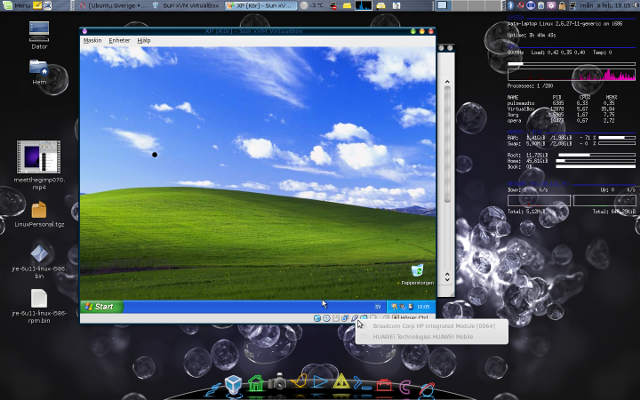Click the blue feather icon at dock's left
Image resolution: width=640 pixels, height=400 pixels.
213,390
